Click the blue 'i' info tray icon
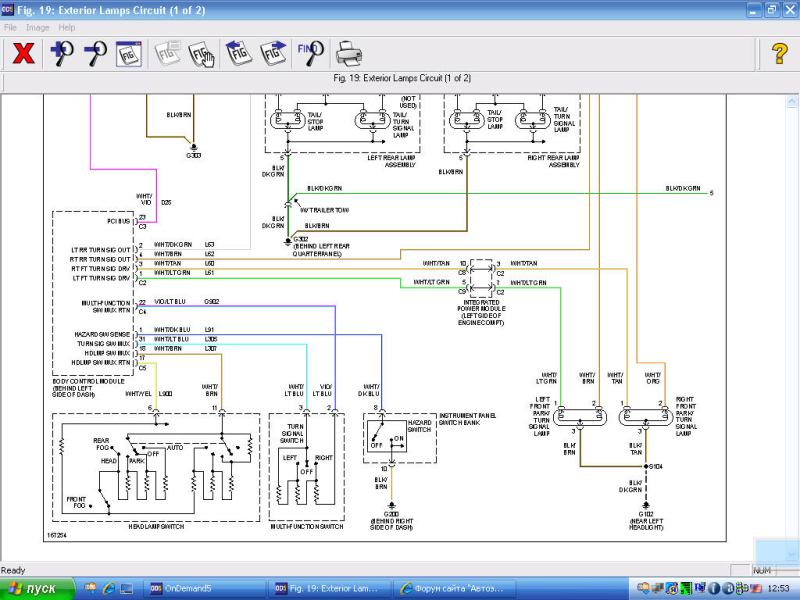This screenshot has width=800, height=600. [714, 589]
